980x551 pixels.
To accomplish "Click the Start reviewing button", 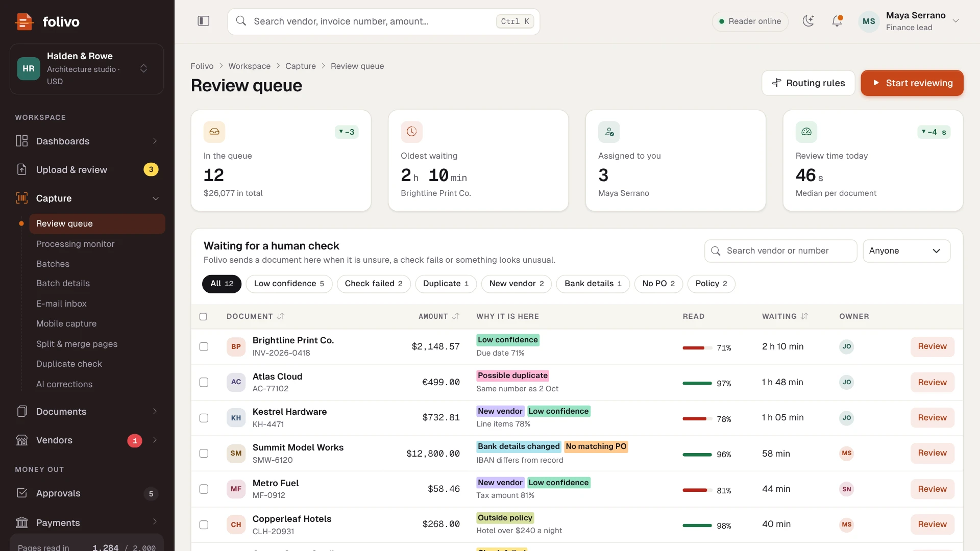I will click(x=912, y=83).
